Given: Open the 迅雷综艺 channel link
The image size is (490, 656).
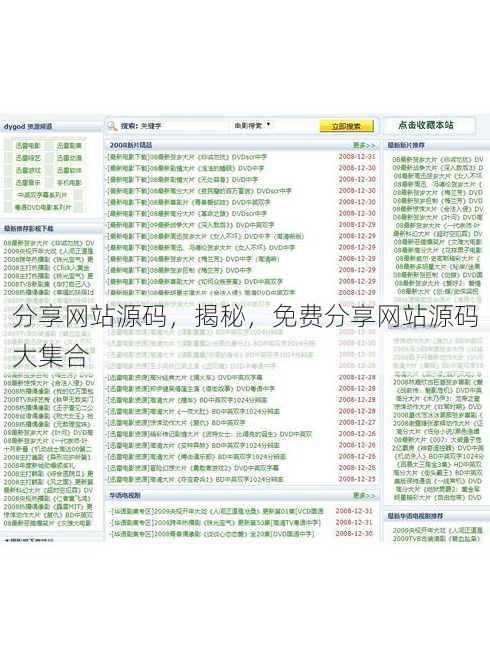Looking at the screenshot, I should [28, 158].
